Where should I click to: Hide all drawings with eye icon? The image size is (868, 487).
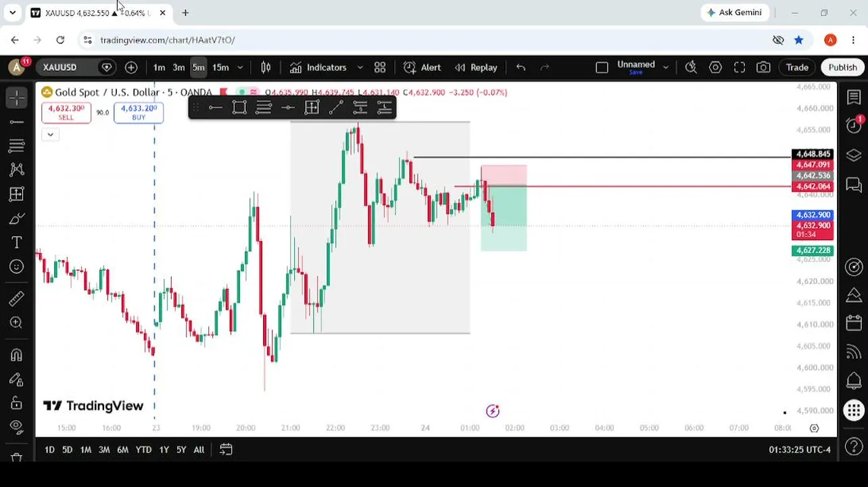coord(17,427)
